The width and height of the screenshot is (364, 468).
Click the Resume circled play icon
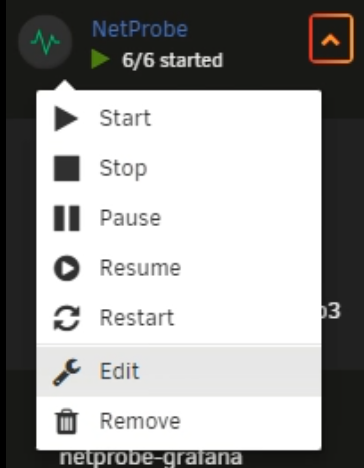[67, 268]
